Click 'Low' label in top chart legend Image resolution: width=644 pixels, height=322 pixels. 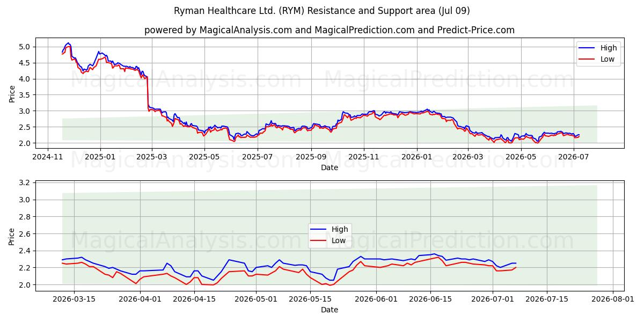(x=608, y=59)
